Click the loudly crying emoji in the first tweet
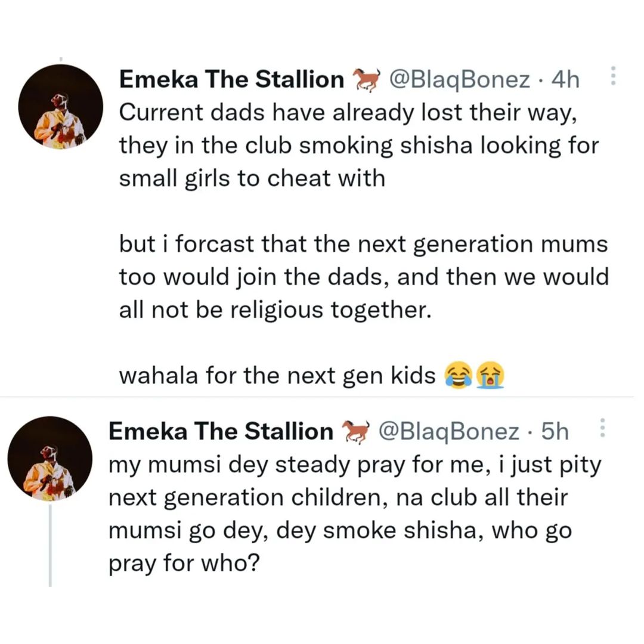The image size is (644, 644). pyautogui.click(x=490, y=375)
